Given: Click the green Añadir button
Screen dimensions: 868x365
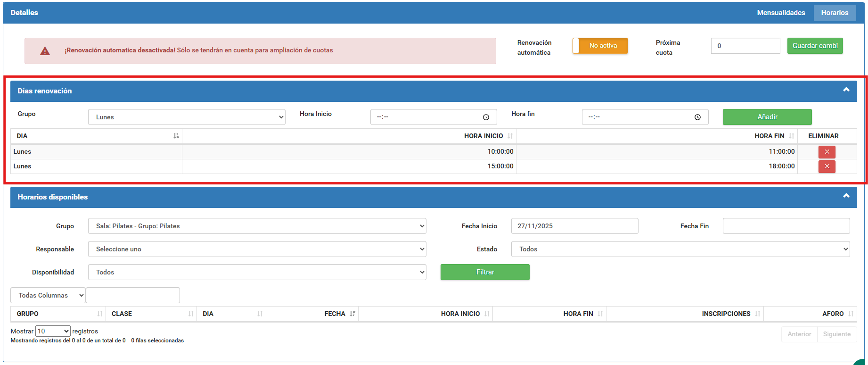Looking at the screenshot, I should click(767, 117).
